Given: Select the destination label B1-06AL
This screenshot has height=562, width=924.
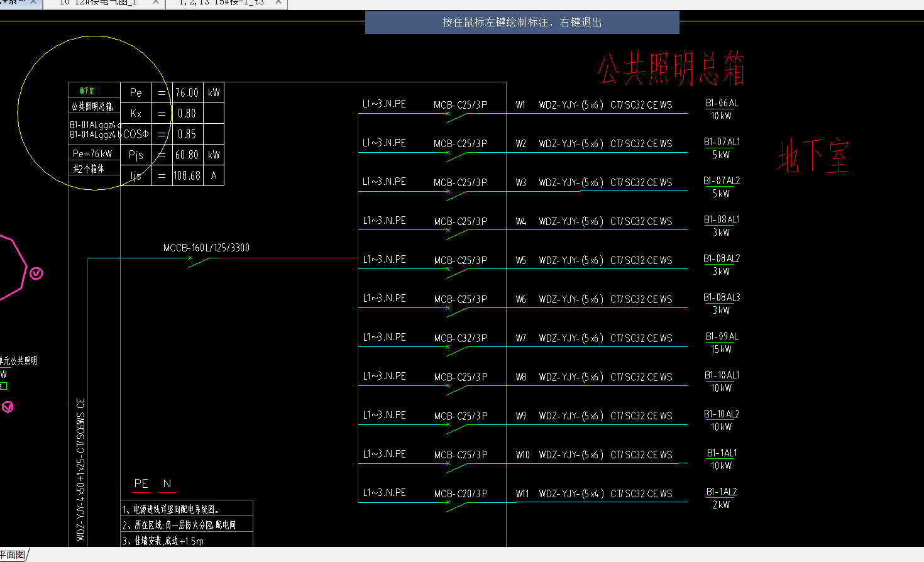Looking at the screenshot, I should tap(722, 103).
